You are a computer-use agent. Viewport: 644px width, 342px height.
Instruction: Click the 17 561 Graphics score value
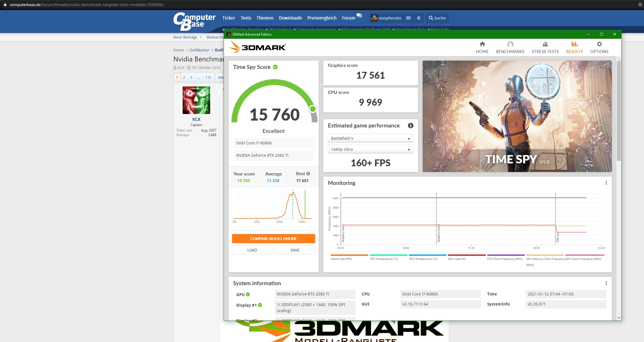pyautogui.click(x=370, y=75)
